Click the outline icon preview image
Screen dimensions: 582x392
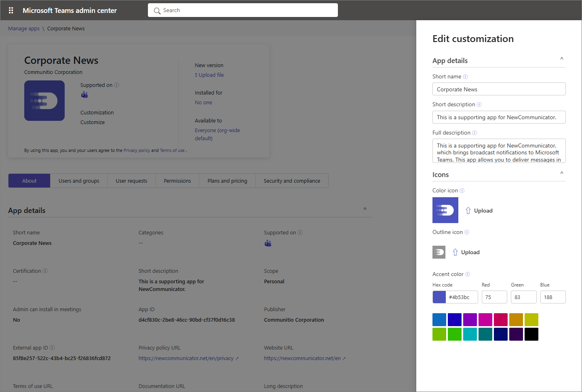[439, 252]
